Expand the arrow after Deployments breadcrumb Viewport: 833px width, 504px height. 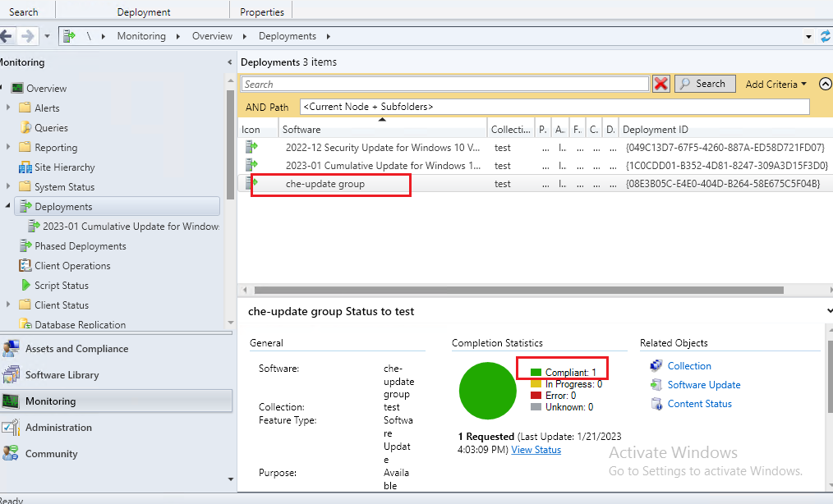coord(329,36)
